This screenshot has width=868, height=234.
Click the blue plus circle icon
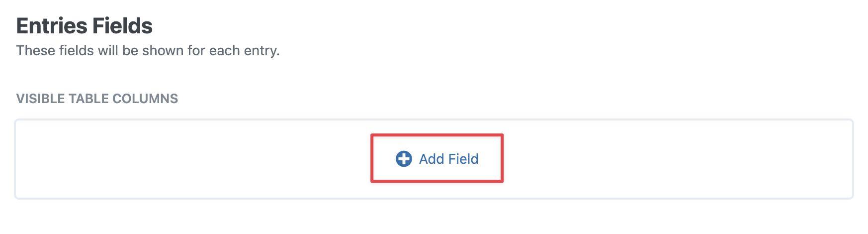click(404, 159)
